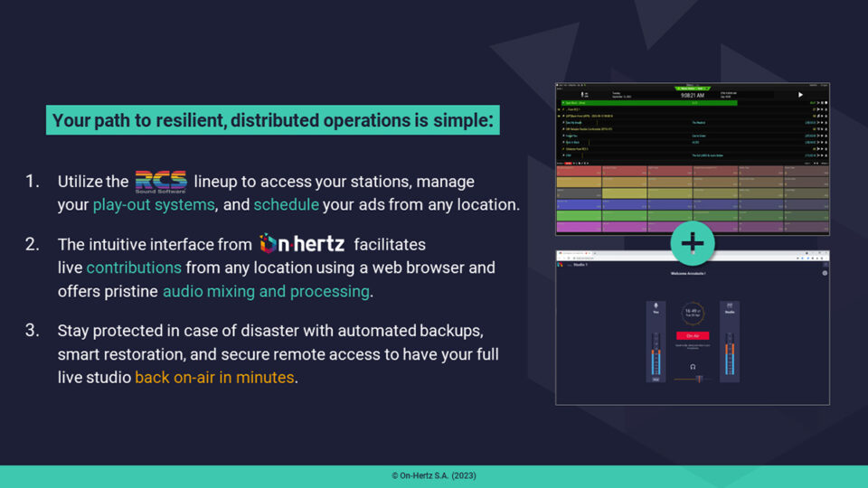
Task: Click the headphone volume slider handle
Action: pos(699,379)
